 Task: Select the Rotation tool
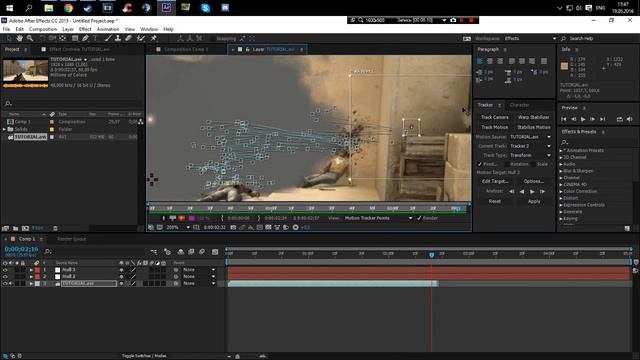coord(42,38)
